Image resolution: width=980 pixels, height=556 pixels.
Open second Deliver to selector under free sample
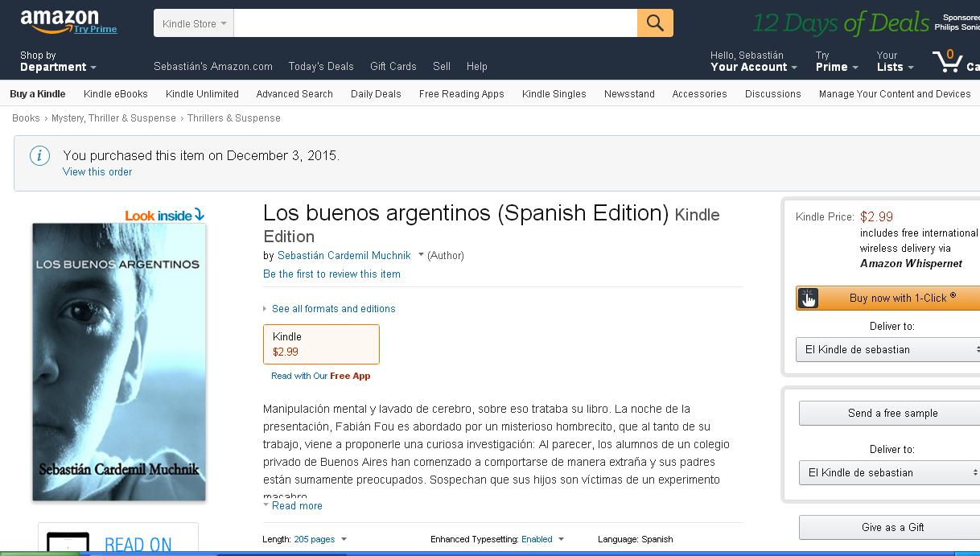coord(890,472)
